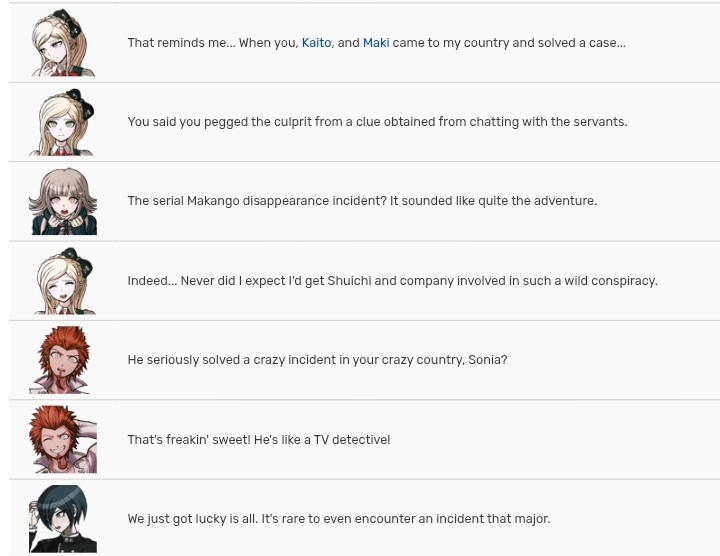This screenshot has height=556, width=720.
Task: Open the Maki link
Action: click(x=376, y=43)
